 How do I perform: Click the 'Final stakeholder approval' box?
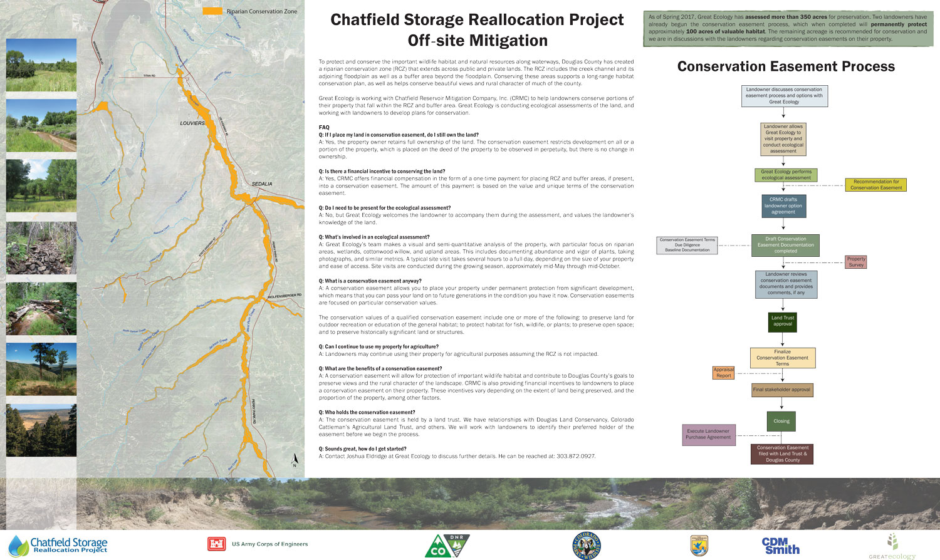[x=781, y=390]
